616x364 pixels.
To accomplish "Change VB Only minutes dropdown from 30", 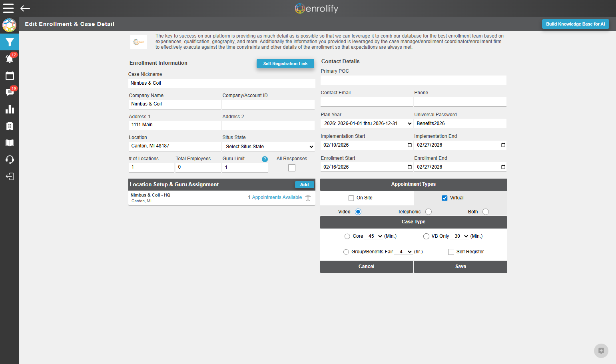I will (x=460, y=236).
